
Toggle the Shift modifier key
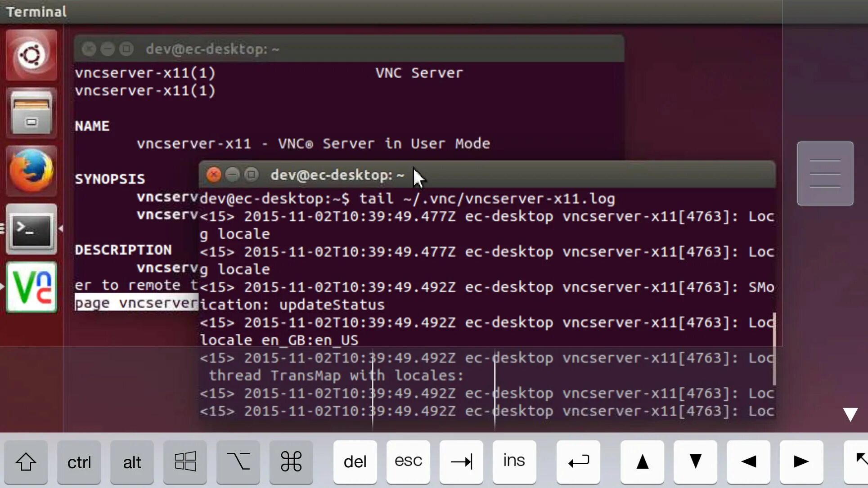[26, 462]
